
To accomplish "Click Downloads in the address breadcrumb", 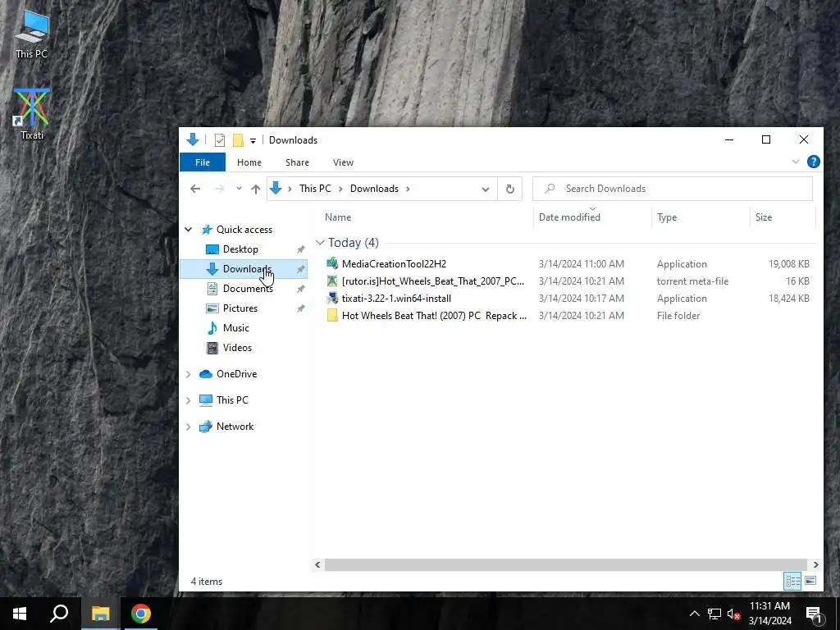I will 374,189.
